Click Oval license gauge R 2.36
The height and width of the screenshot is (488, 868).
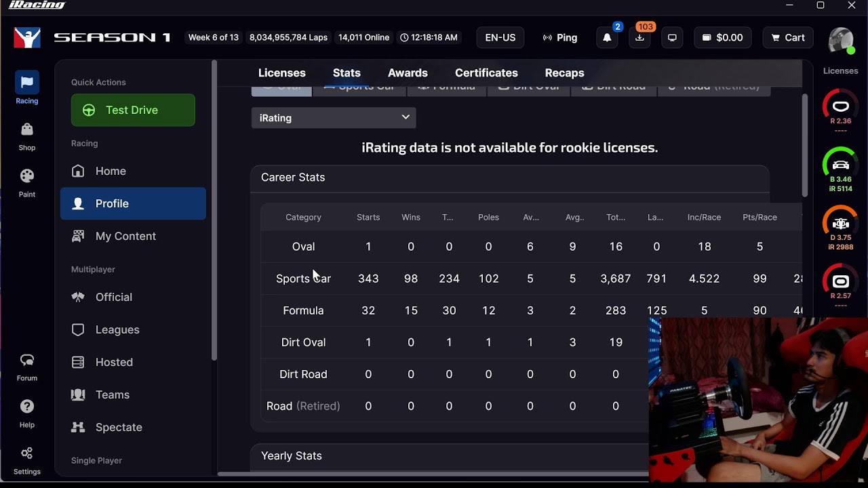(840, 110)
